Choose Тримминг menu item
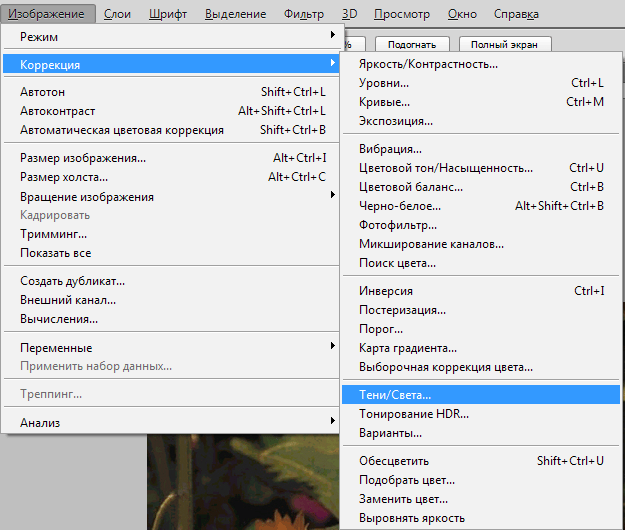 click(171, 234)
